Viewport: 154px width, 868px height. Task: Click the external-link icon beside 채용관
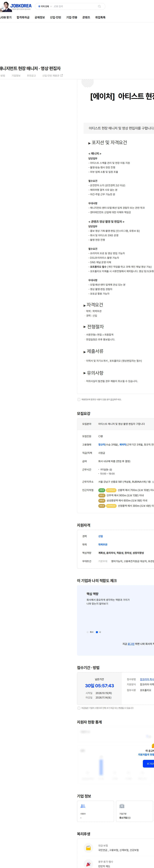61,75
